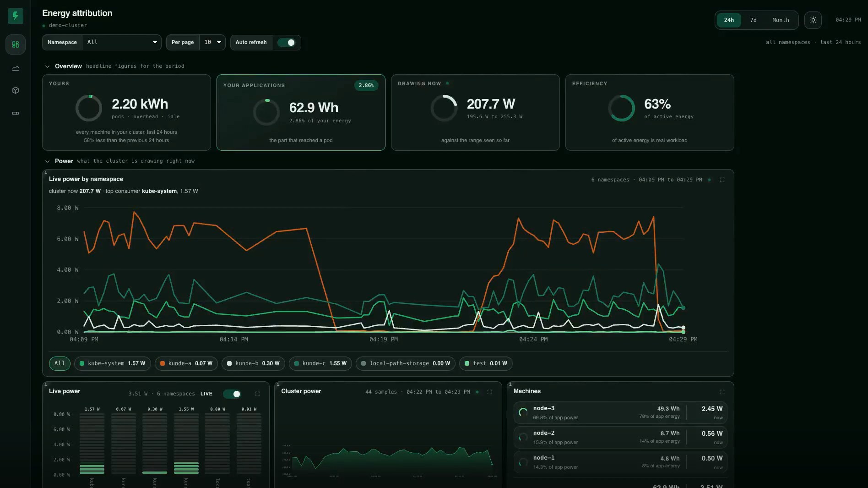Click the 04:19 PM axis label
Viewport: 868px width, 488px height.
(384, 340)
